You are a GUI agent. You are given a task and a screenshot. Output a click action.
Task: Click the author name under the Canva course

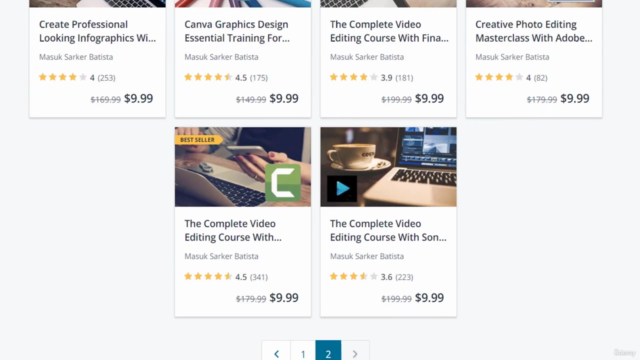click(221, 57)
